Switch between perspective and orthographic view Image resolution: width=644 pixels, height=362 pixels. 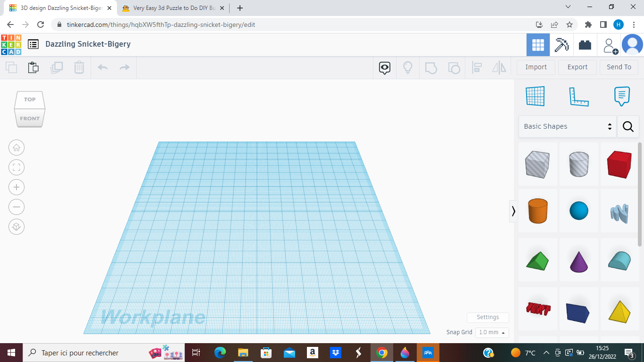pos(17,227)
